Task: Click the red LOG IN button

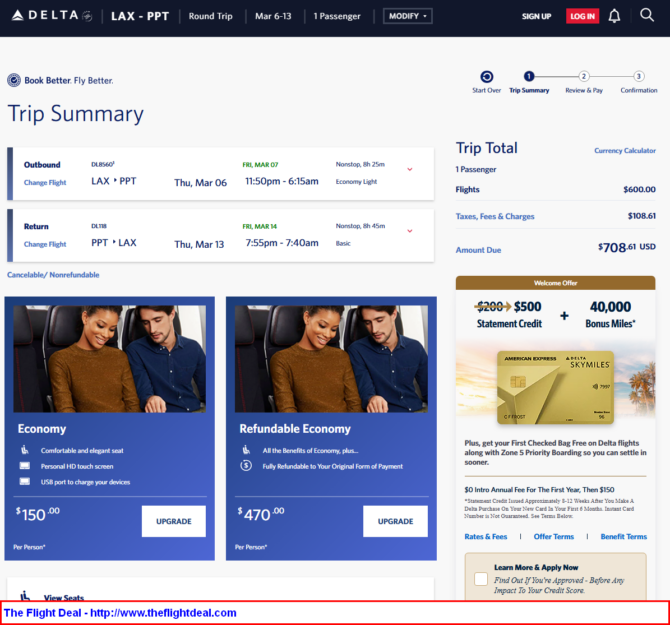Action: [x=582, y=16]
